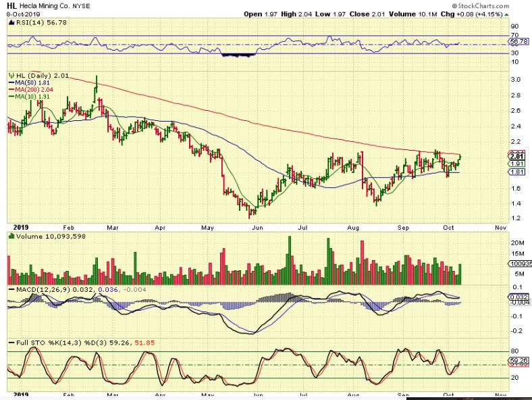
Task: Click the MACD(12,26,9) legend text
Action: pos(43,290)
